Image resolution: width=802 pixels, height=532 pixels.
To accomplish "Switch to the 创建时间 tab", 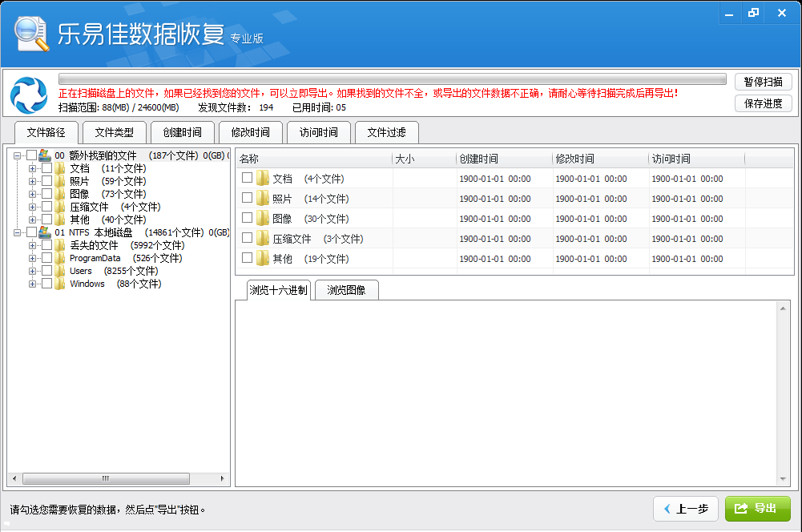I will [x=182, y=132].
